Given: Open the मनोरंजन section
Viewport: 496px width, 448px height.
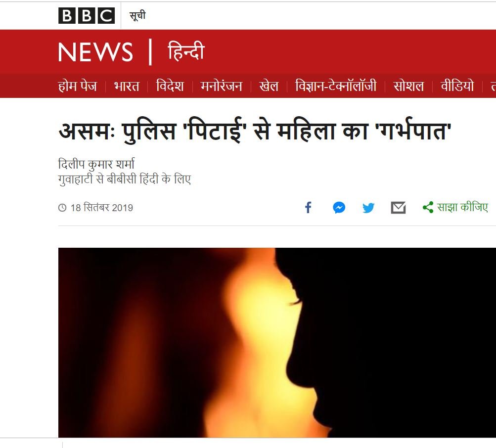Looking at the screenshot, I should click(222, 86).
